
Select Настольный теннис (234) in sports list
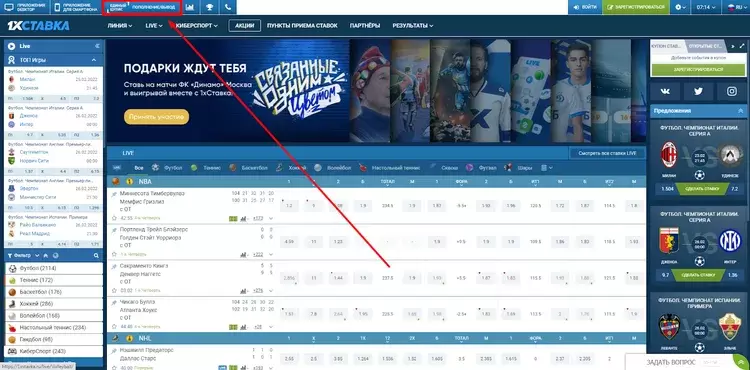[x=54, y=327]
